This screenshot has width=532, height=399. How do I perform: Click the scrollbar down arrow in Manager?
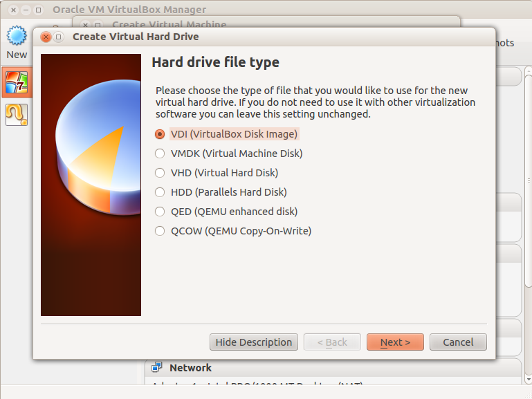[x=529, y=380]
